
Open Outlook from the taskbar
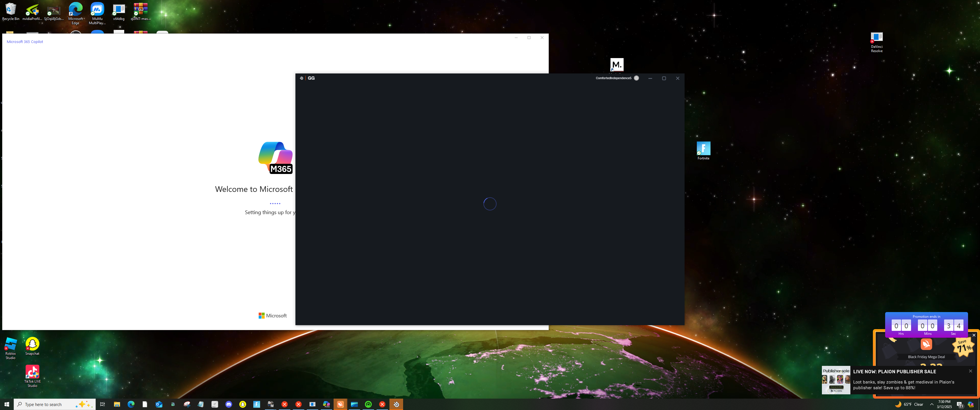pyautogui.click(x=159, y=404)
